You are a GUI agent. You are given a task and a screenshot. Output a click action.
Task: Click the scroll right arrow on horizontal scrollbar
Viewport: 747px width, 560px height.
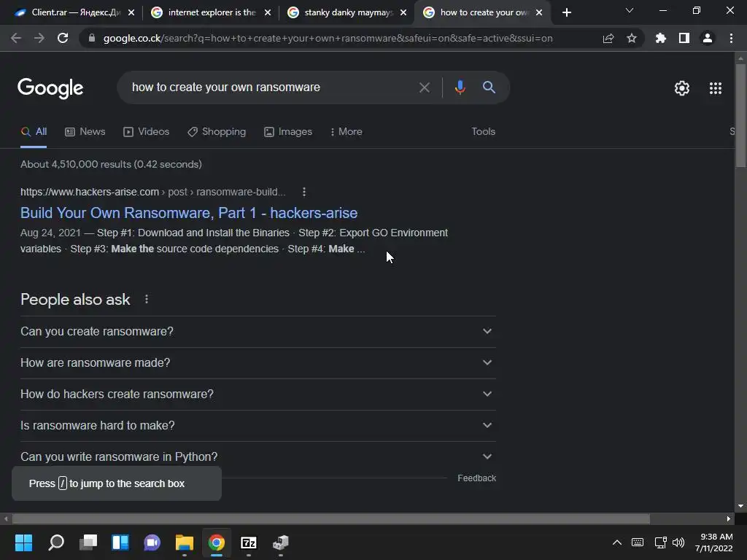click(x=729, y=518)
